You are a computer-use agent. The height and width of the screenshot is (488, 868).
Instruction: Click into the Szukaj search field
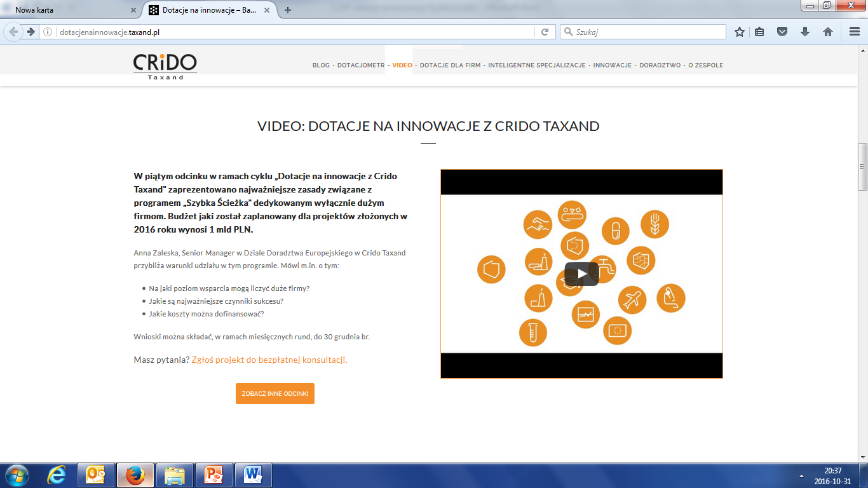(x=648, y=32)
